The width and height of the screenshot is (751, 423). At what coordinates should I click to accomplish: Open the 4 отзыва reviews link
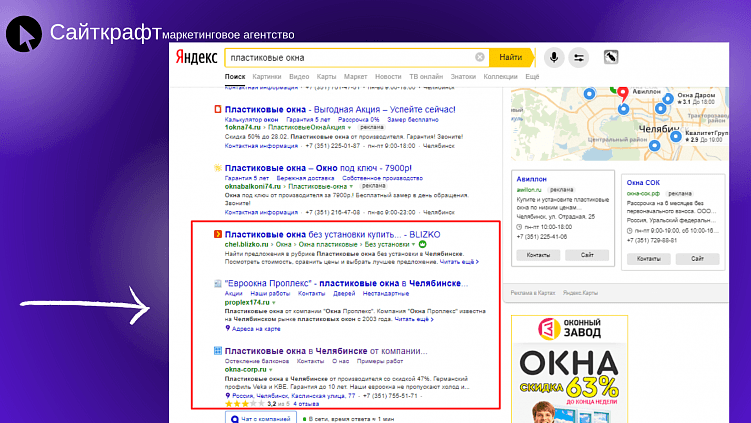coord(306,404)
